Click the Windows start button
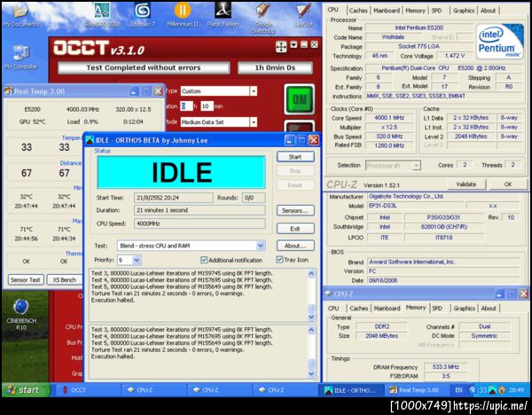Viewport: 532px width, 415px height. tap(26, 390)
